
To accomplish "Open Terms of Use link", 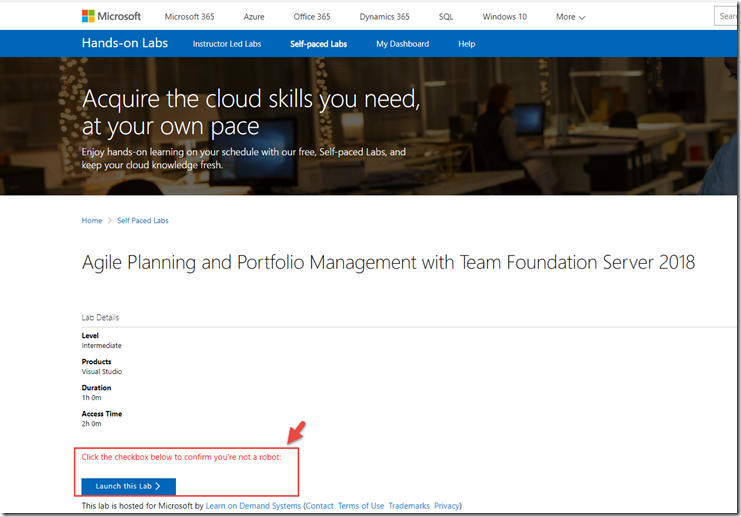I will [x=361, y=506].
